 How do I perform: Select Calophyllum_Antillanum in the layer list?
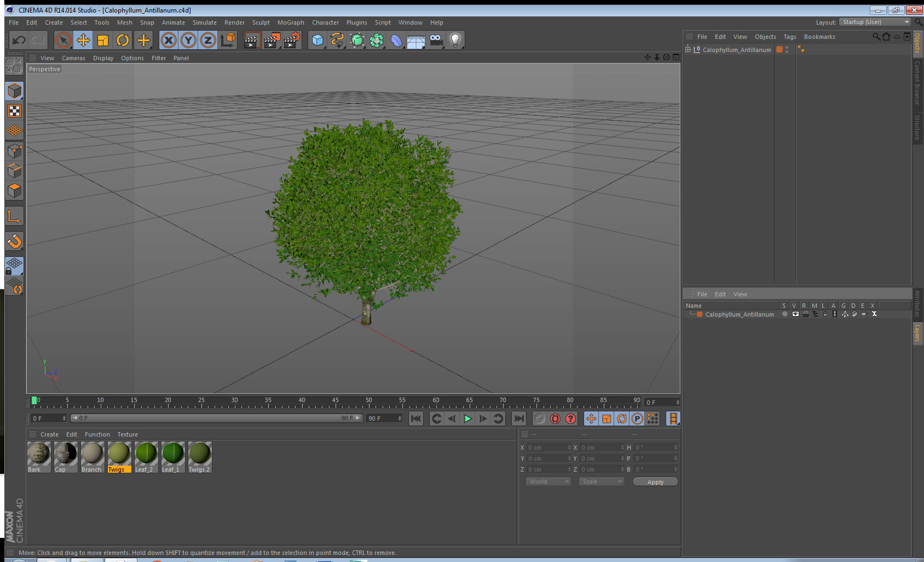click(740, 314)
